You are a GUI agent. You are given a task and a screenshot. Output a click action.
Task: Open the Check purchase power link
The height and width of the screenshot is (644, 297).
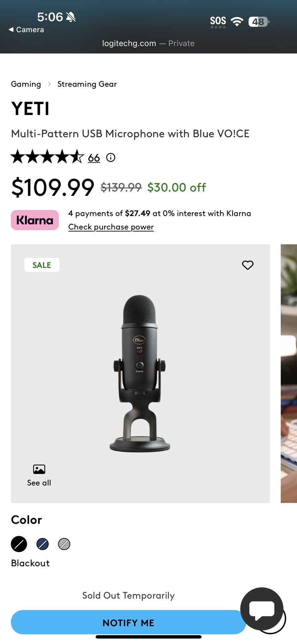111,227
